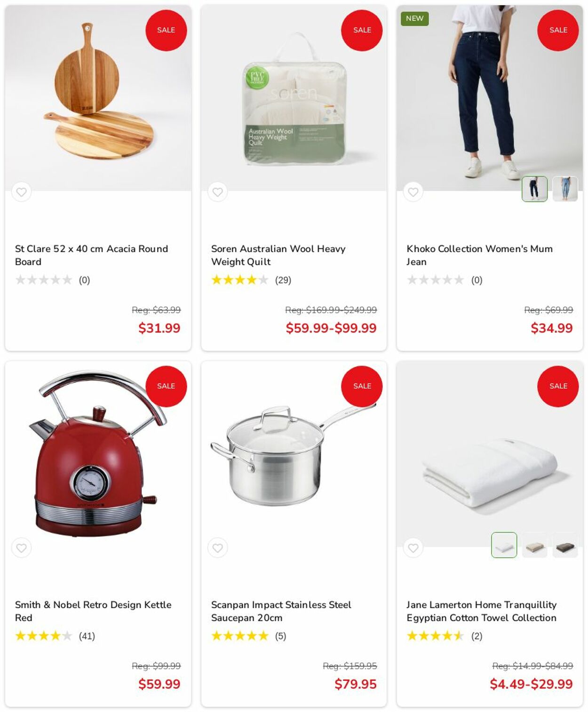This screenshot has width=588, height=712.
Task: Click heart icon on Khoko Mum Jean
Action: 413,192
